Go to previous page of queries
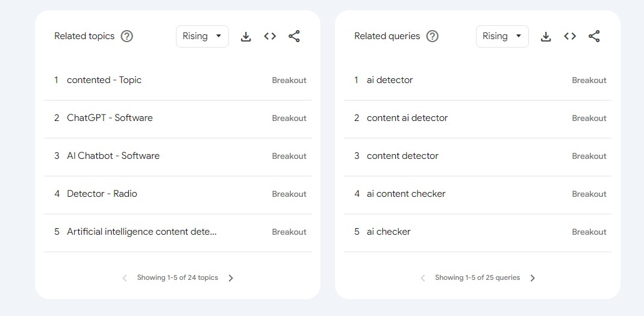This screenshot has height=316, width=644. [423, 278]
